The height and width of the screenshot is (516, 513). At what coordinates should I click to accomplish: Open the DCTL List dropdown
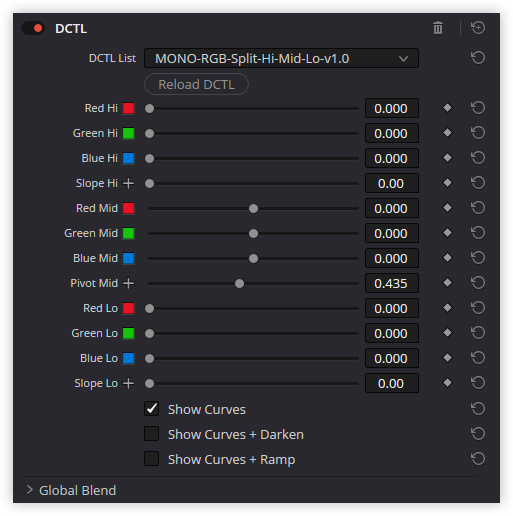click(x=281, y=58)
